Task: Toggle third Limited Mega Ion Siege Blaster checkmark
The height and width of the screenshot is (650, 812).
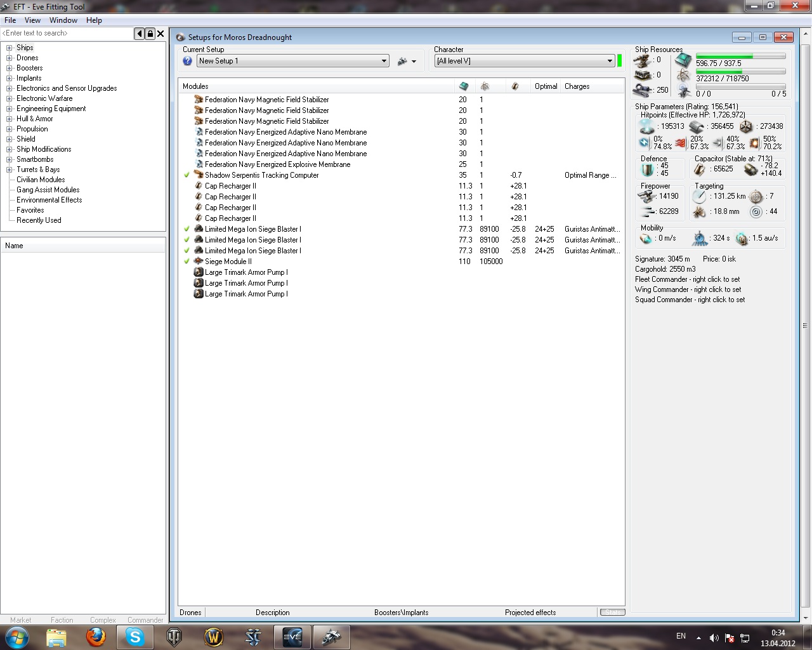Action: tap(187, 251)
